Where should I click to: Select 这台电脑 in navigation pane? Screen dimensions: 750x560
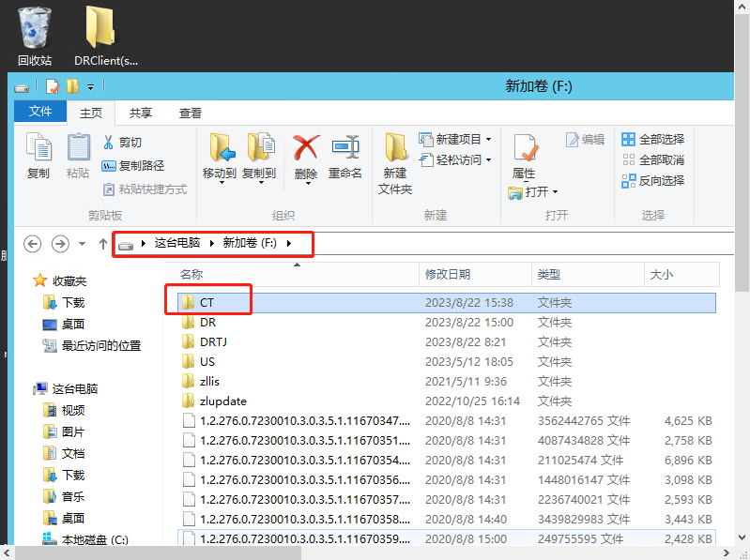[x=66, y=389]
